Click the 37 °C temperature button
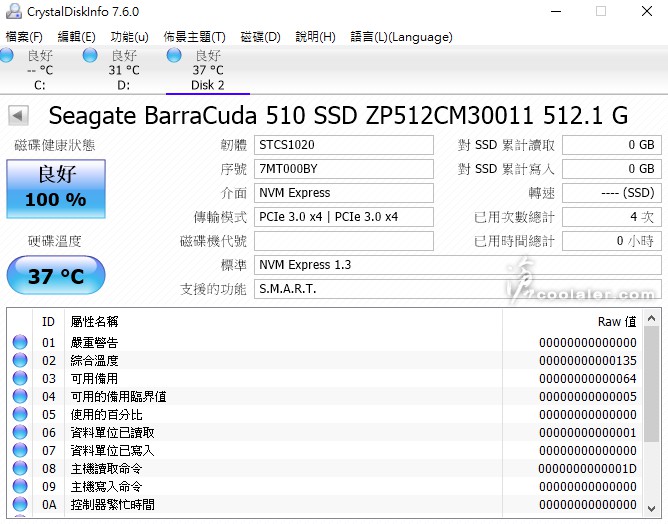Image resolution: width=668 pixels, height=524 pixels. tap(56, 275)
